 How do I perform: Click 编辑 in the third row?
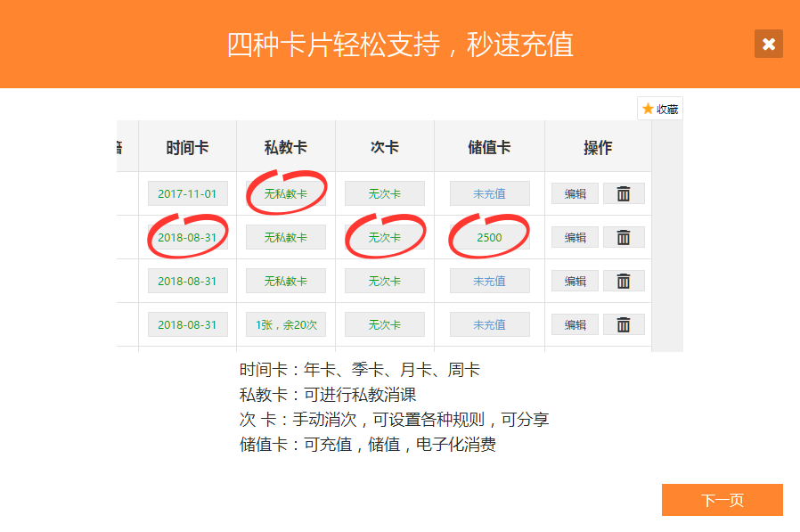pos(575,281)
